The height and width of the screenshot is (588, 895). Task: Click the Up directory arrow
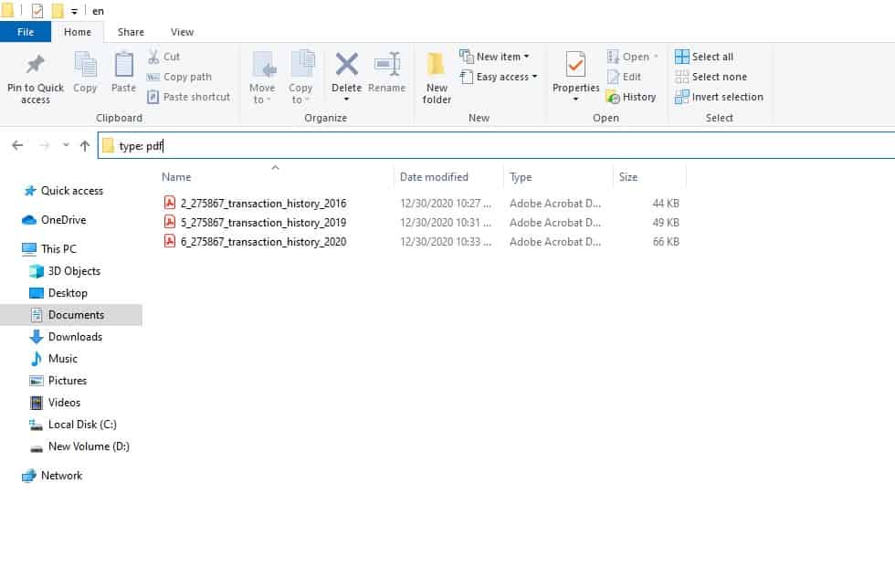click(85, 146)
